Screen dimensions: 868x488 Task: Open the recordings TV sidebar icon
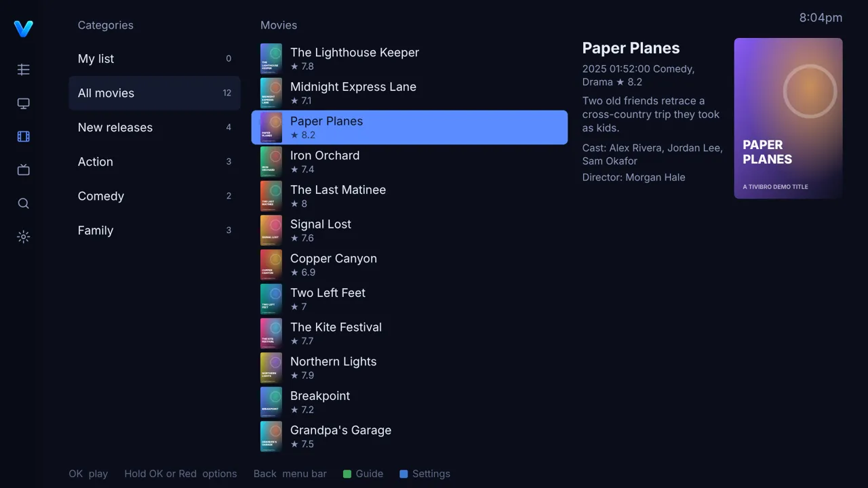tap(23, 170)
